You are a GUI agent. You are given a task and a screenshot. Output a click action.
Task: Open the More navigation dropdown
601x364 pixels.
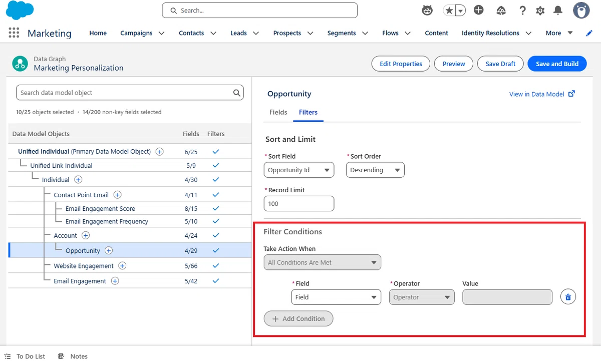pos(559,33)
